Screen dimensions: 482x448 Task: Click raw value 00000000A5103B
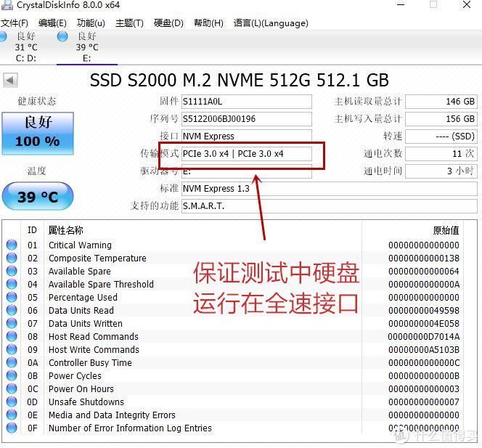click(x=424, y=349)
